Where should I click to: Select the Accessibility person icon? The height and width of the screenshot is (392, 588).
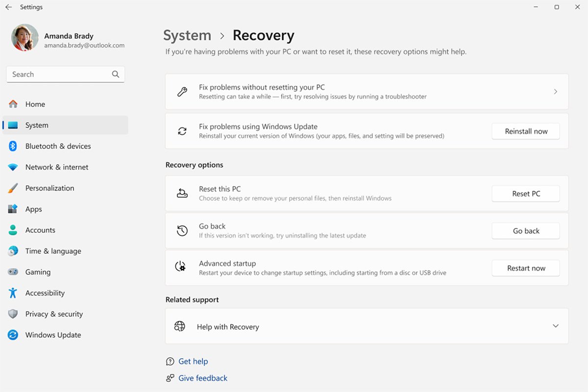(13, 293)
